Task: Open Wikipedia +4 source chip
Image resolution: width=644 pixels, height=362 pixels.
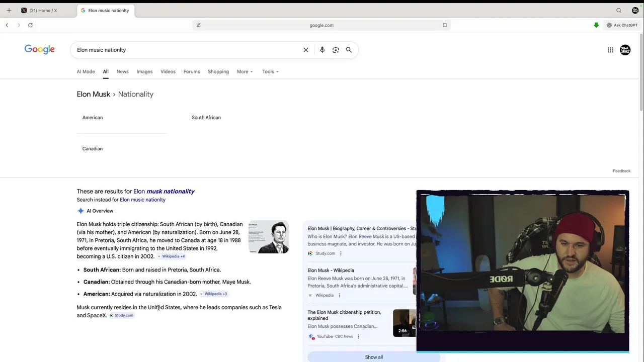Action: 171,256
